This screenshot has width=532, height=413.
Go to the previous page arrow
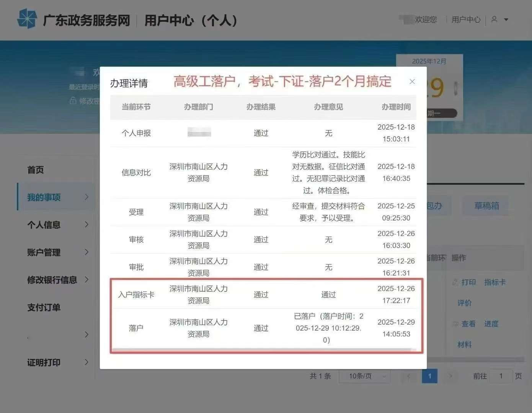click(409, 376)
